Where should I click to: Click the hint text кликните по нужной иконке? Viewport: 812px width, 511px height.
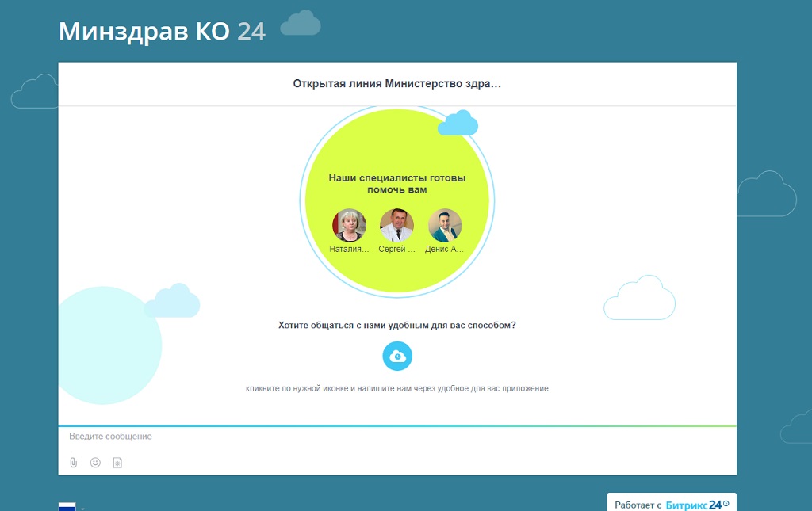pyautogui.click(x=396, y=389)
